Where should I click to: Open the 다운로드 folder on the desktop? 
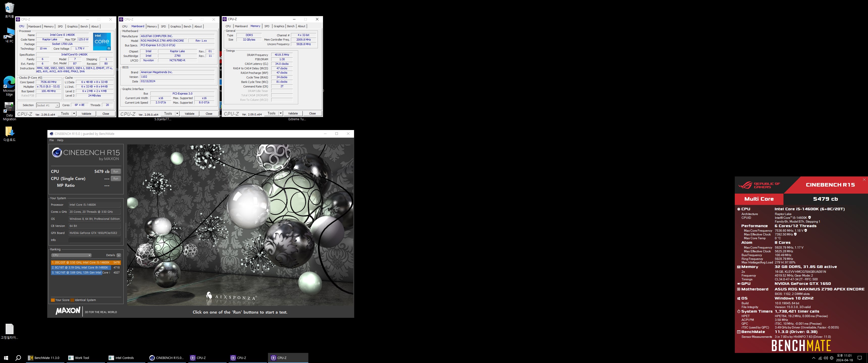(x=9, y=134)
